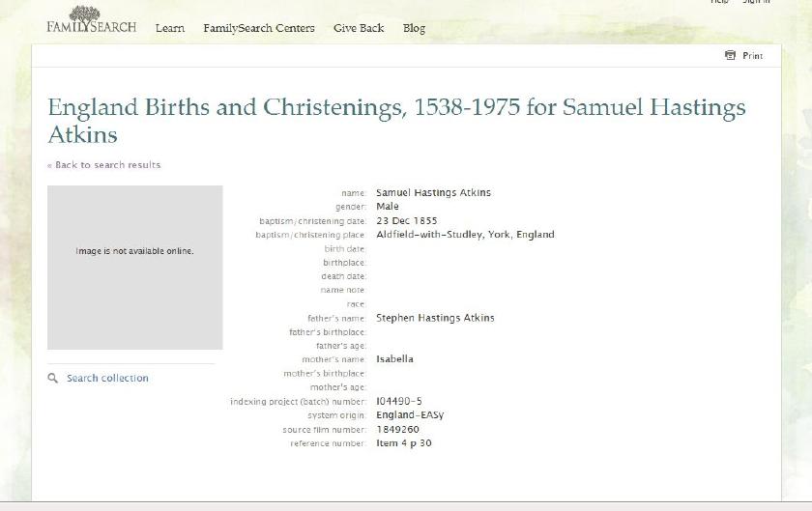
Task: Click the mother's name Isabella
Action: tap(394, 359)
